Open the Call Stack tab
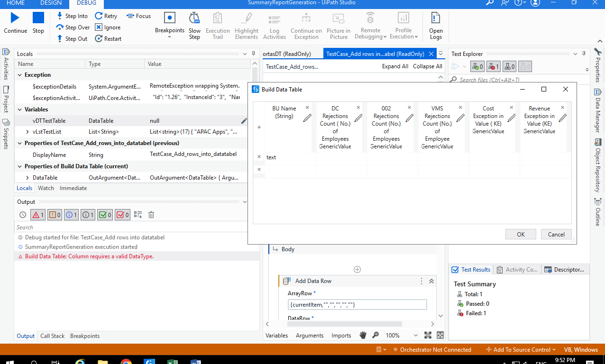The height and width of the screenshot is (364, 605). (x=52, y=336)
